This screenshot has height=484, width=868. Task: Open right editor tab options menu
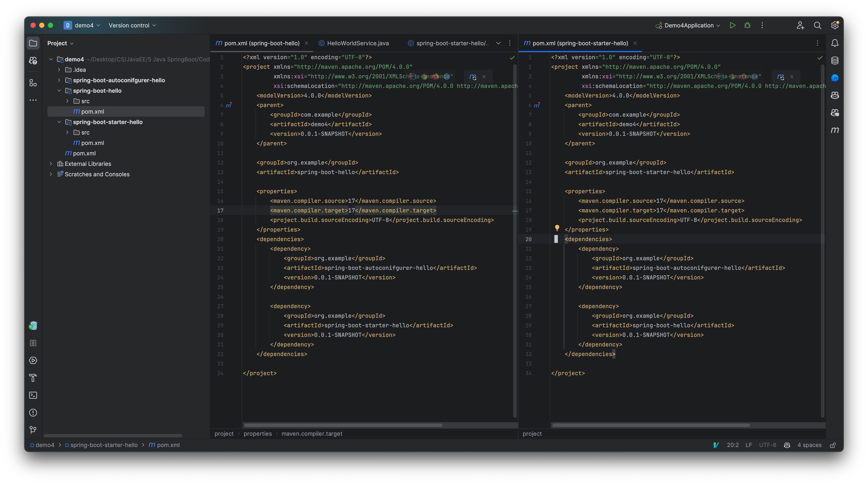click(x=818, y=43)
